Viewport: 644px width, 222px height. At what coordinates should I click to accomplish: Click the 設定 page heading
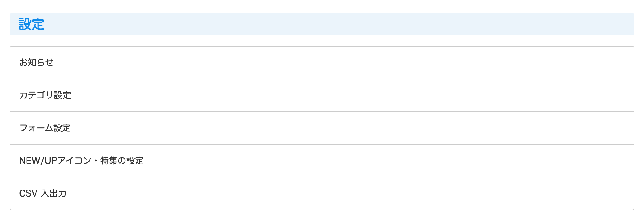pyautogui.click(x=32, y=24)
